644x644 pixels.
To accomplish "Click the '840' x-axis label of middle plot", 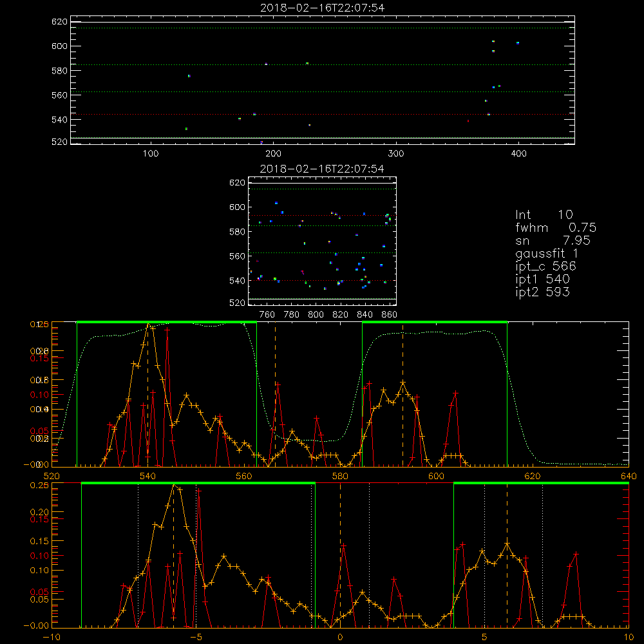I will tap(365, 315).
